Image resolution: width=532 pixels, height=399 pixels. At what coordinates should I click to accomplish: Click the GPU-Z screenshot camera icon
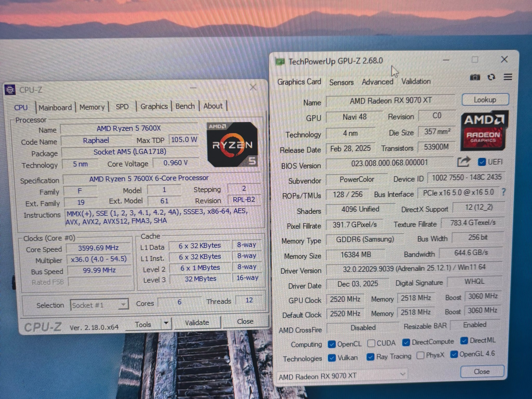click(x=475, y=77)
